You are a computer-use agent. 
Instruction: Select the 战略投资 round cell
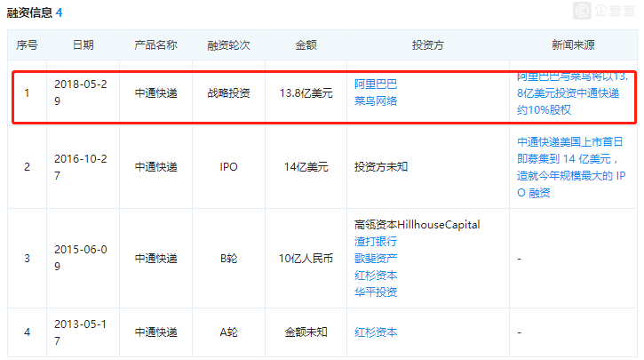click(228, 93)
